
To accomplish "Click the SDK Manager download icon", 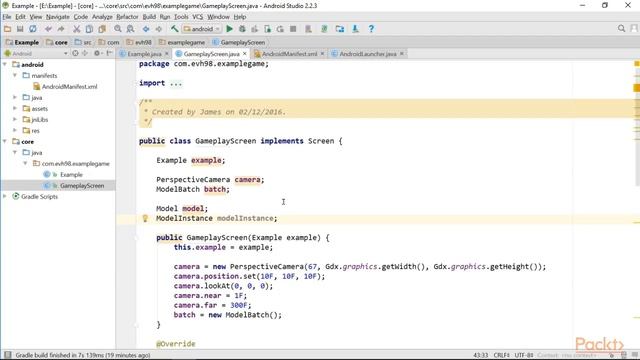I will pos(355,29).
